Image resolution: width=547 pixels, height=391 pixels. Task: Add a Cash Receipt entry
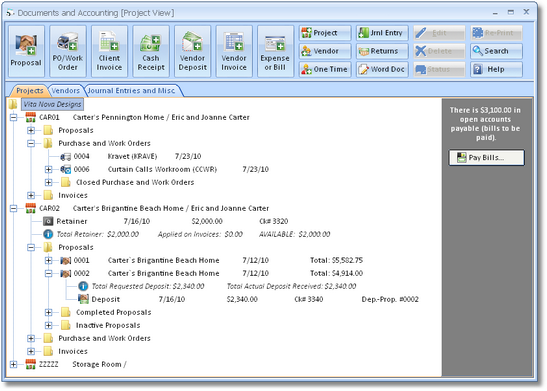[x=151, y=51]
